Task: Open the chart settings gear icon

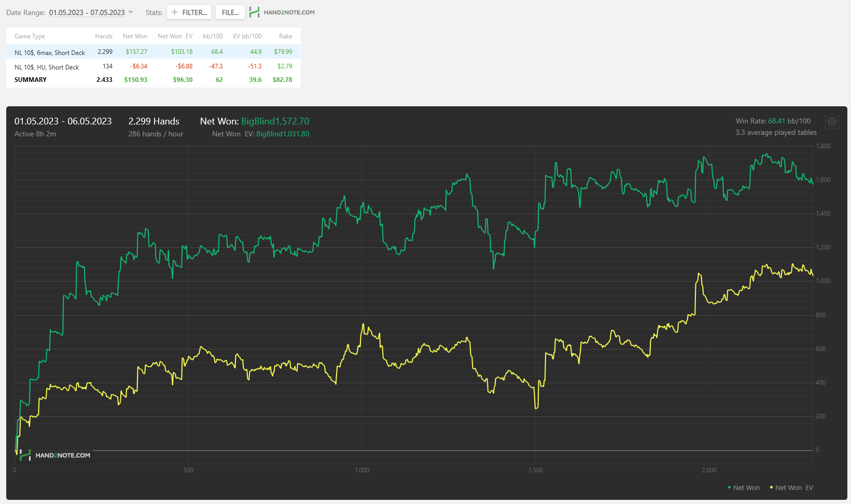Action: 832,121
